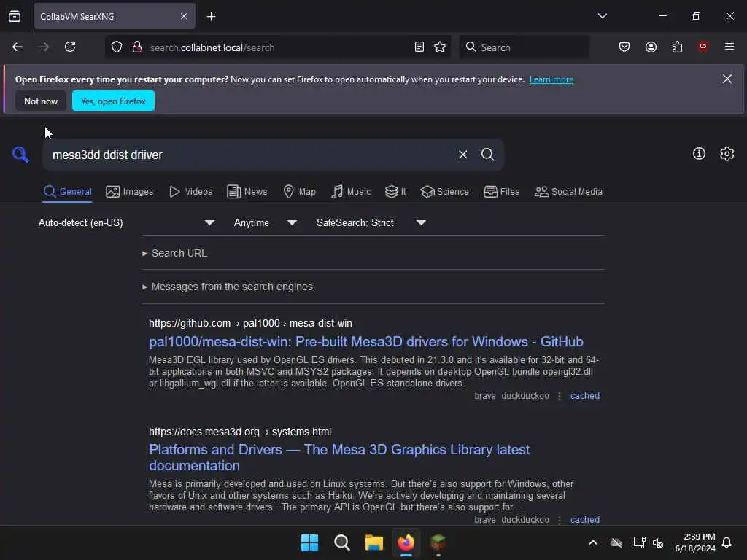Click github.com result URL text
This screenshot has height=560, width=747.
pyautogui.click(x=250, y=323)
